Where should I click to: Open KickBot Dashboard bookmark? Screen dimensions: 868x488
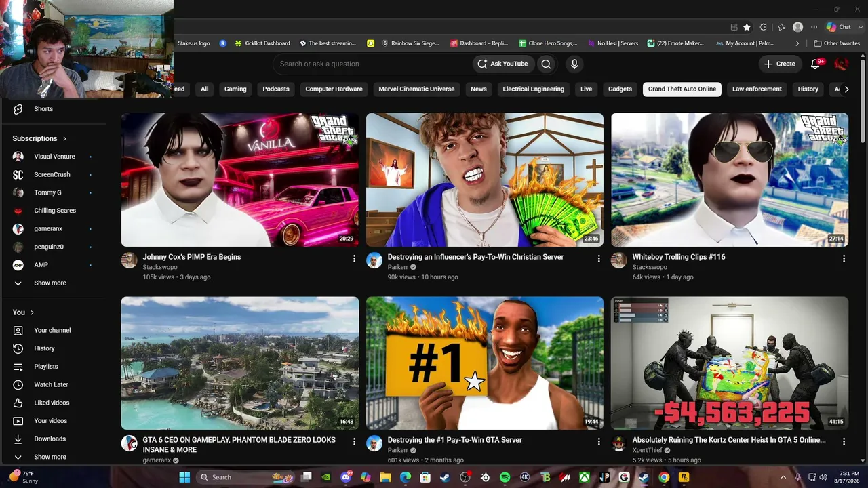point(262,43)
